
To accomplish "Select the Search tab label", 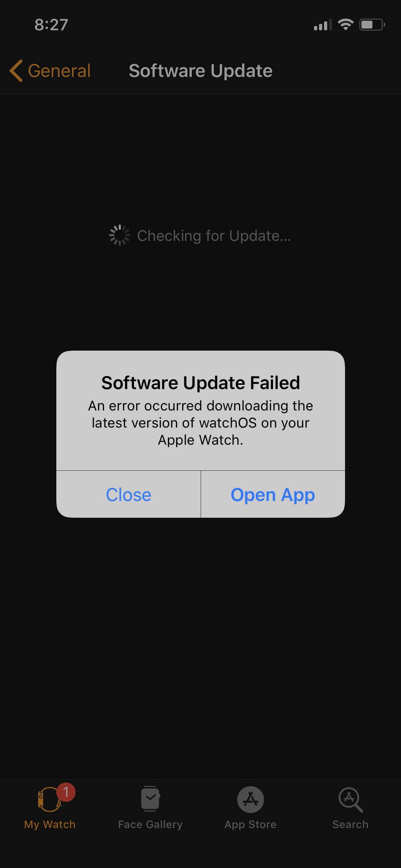I will point(350,825).
